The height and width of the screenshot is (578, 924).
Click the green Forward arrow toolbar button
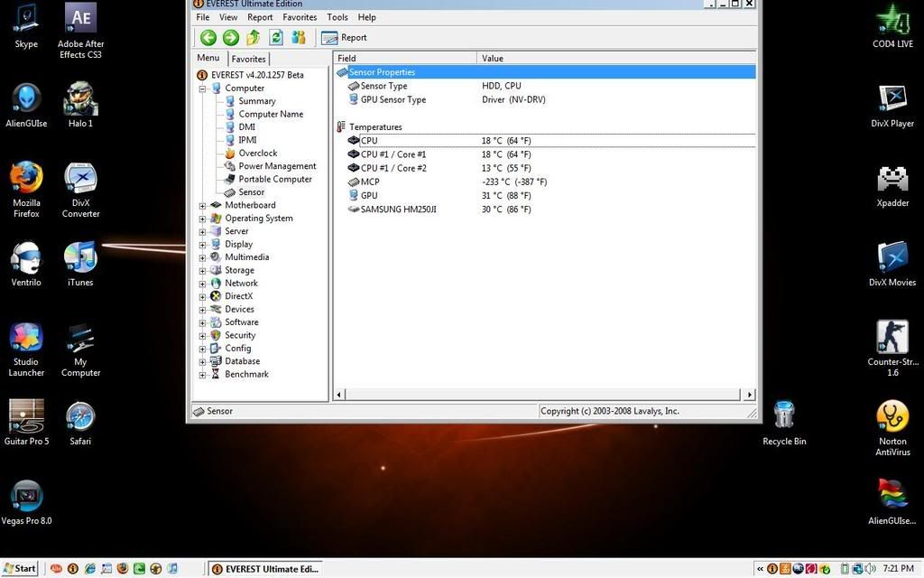pyautogui.click(x=230, y=38)
